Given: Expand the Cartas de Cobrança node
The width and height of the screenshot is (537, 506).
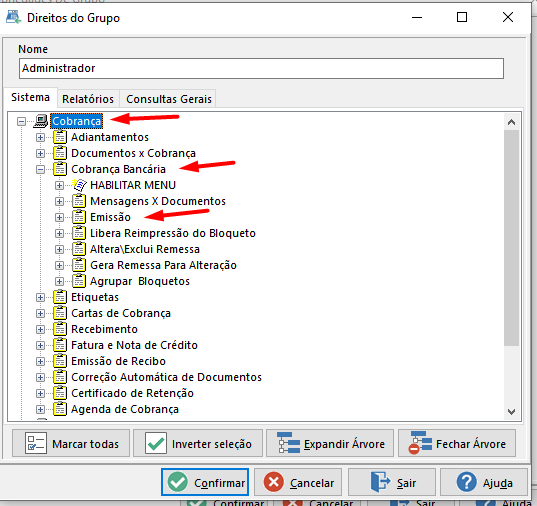Looking at the screenshot, I should (x=40, y=313).
